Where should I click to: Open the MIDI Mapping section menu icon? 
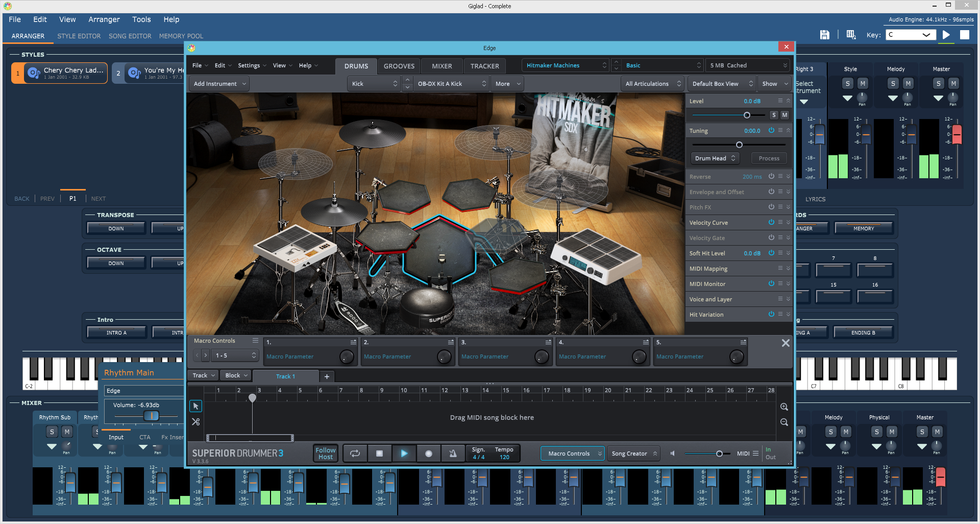780,268
